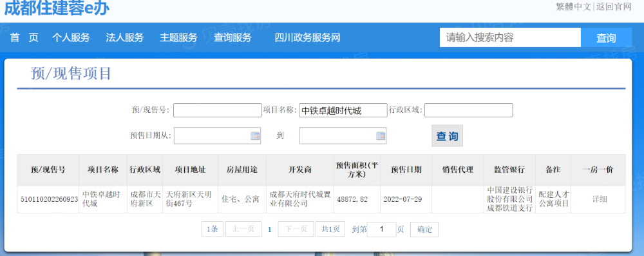Click the 预售日期 column header
644x256 pixels.
(406, 170)
